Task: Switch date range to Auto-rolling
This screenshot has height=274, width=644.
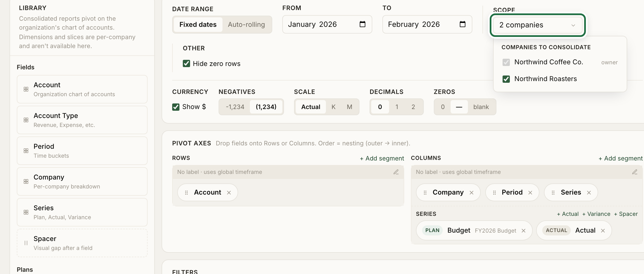Action: pos(246,25)
